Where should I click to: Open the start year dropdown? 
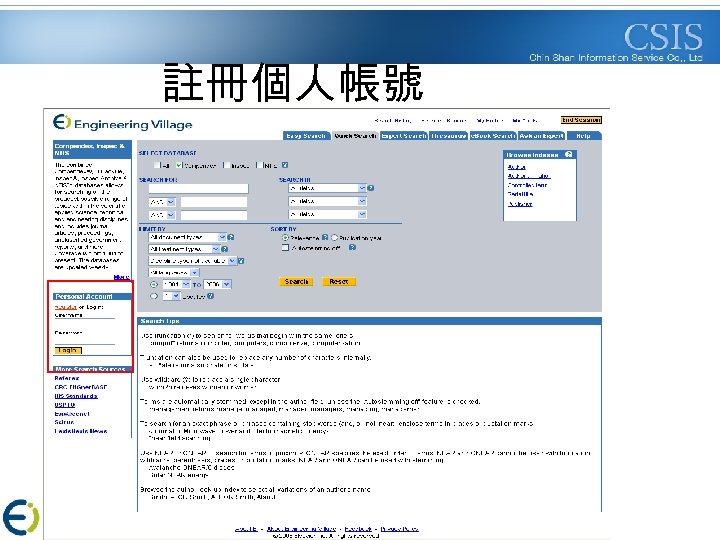pos(176,284)
